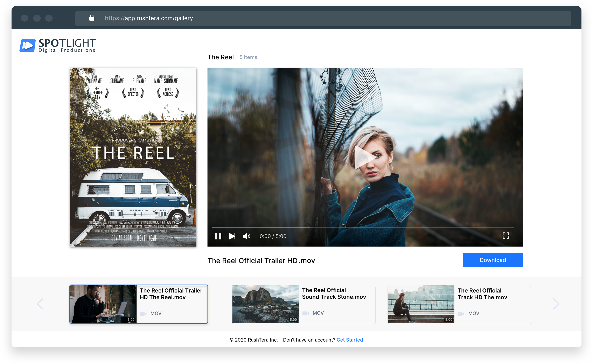Click man with laptop video thumbnail
Screen dimensions: 593x364
tap(103, 304)
